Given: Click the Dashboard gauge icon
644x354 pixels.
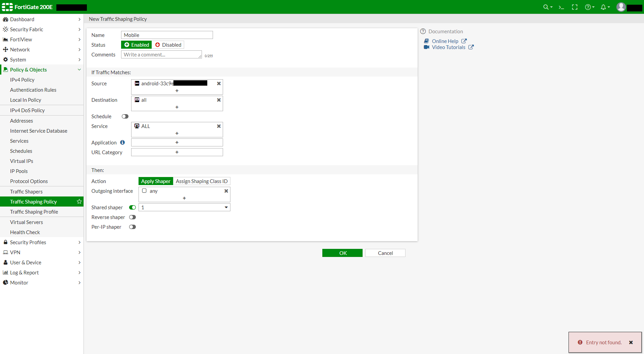Looking at the screenshot, I should coord(5,19).
